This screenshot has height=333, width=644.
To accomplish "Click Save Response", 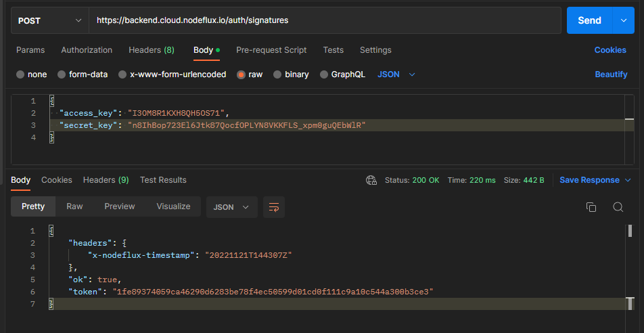I will click(x=589, y=180).
